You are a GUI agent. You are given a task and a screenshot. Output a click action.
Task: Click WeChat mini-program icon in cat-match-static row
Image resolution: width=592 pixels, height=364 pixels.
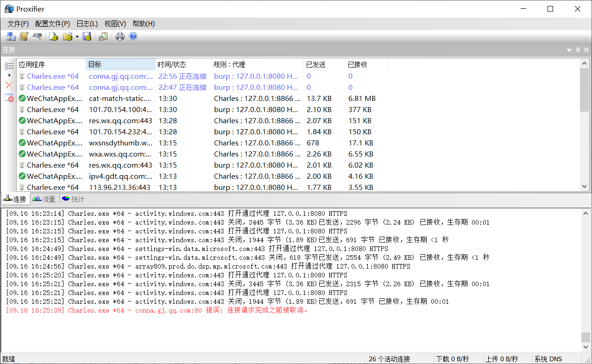coord(22,98)
